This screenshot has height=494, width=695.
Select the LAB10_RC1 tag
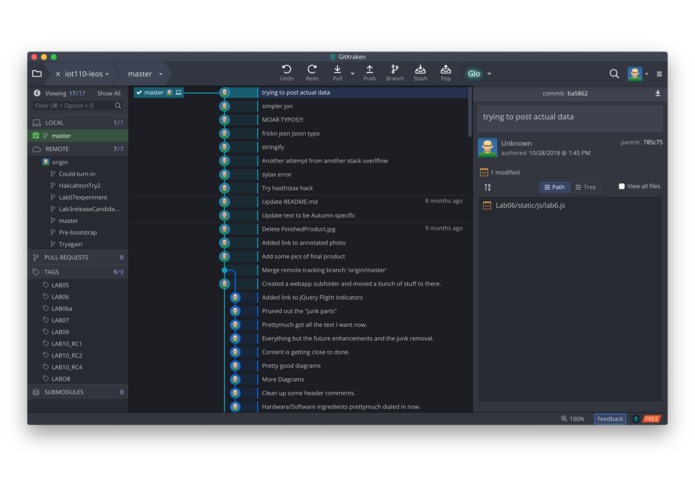[66, 343]
